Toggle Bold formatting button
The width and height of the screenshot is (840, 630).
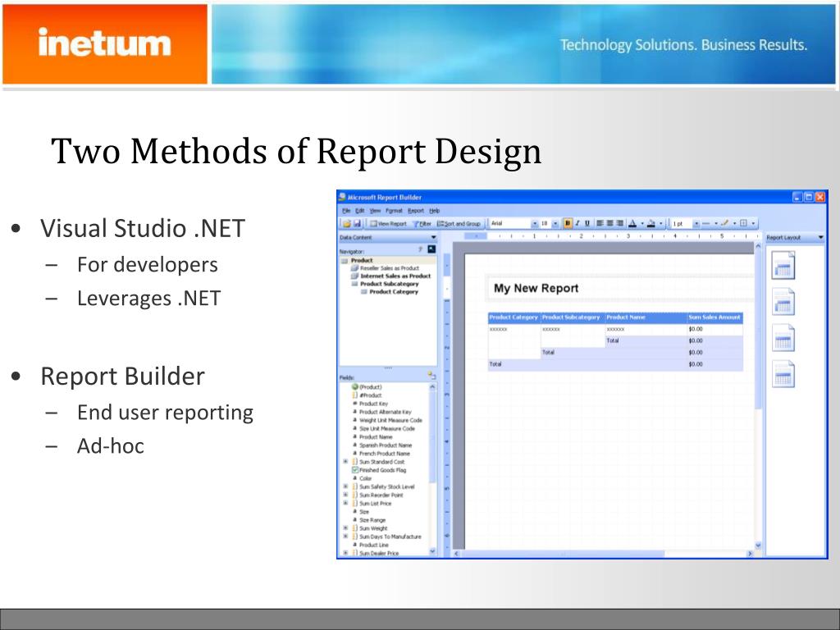tap(568, 223)
